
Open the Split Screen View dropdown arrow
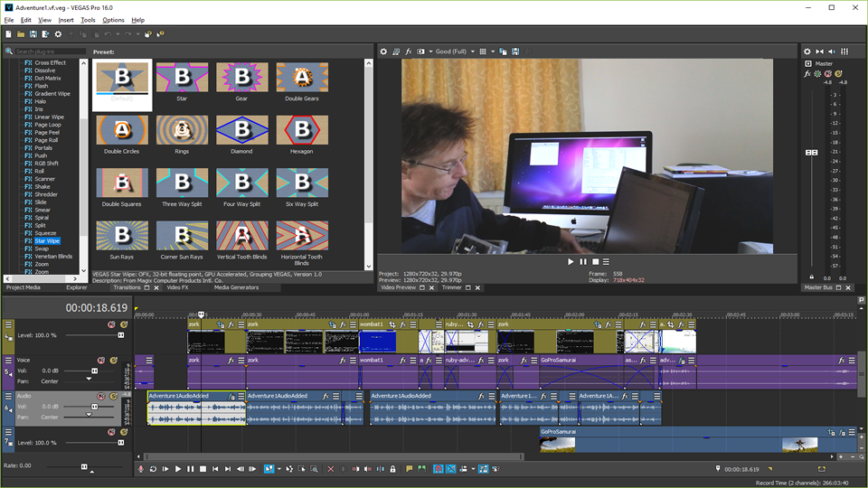tap(430, 52)
